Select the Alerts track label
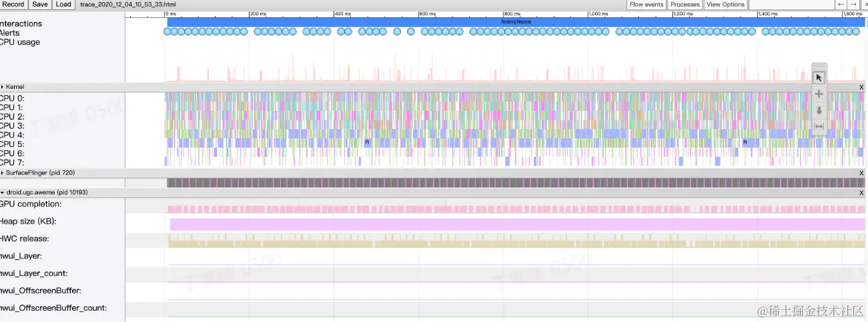 click(x=10, y=33)
